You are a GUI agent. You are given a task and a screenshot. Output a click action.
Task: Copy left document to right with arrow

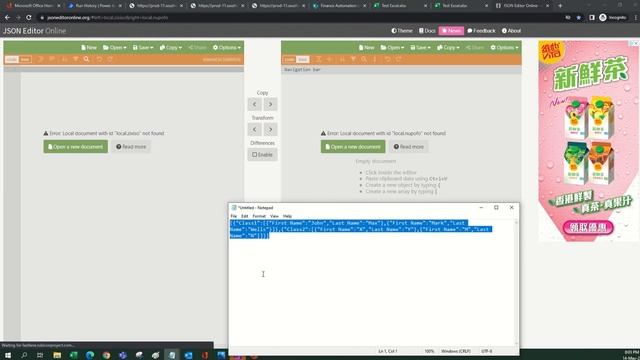(270, 104)
